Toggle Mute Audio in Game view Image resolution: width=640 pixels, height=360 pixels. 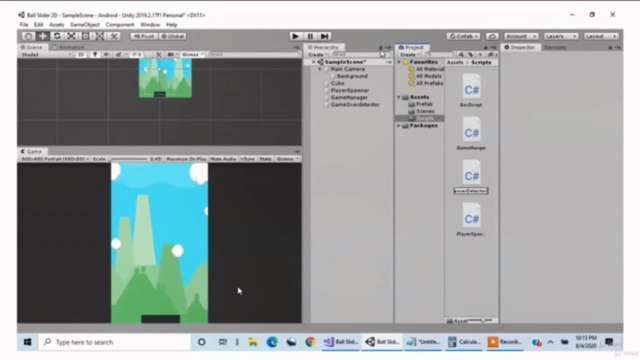(x=223, y=159)
